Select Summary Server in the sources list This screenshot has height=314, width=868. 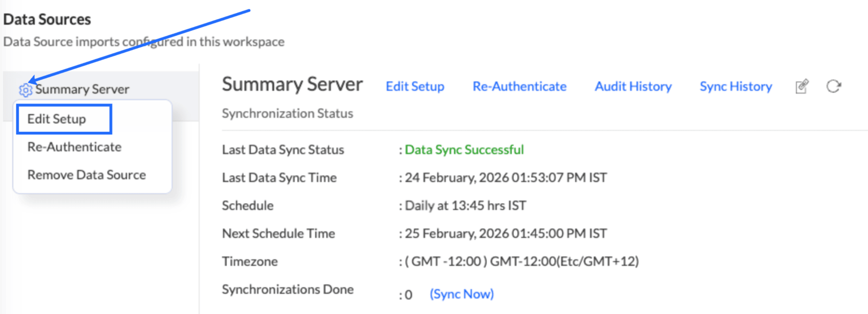pyautogui.click(x=82, y=89)
